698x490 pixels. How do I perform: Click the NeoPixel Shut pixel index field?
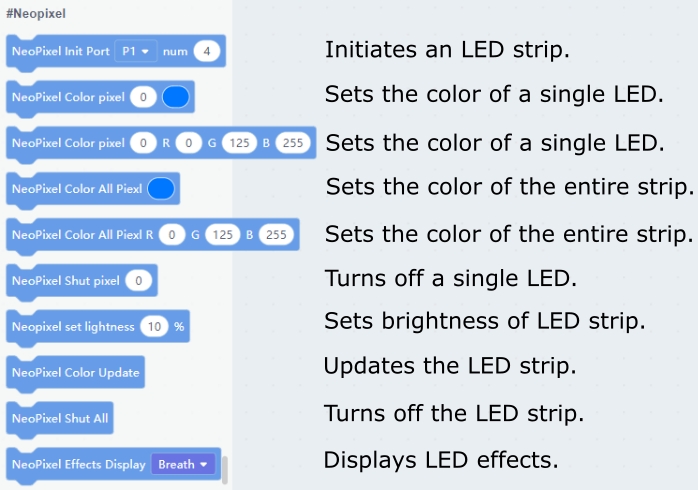[x=141, y=281]
